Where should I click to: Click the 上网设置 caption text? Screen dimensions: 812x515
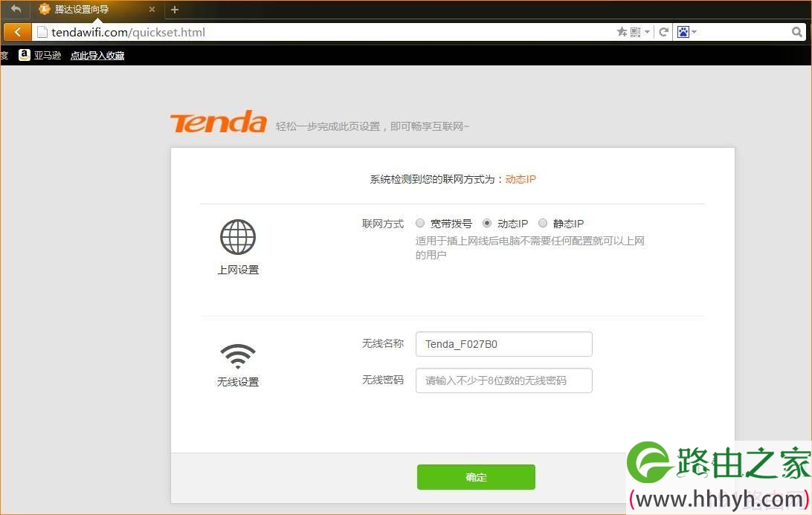coord(238,270)
